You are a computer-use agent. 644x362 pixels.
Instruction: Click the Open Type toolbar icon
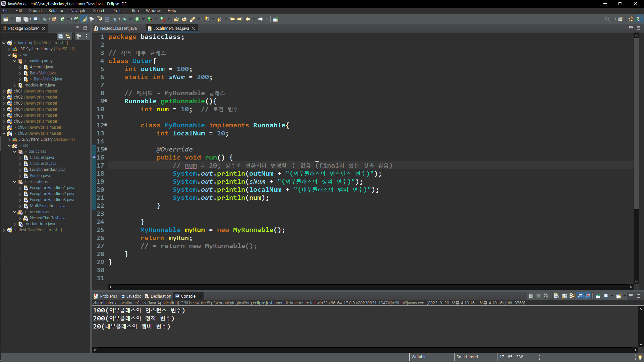tap(176, 19)
